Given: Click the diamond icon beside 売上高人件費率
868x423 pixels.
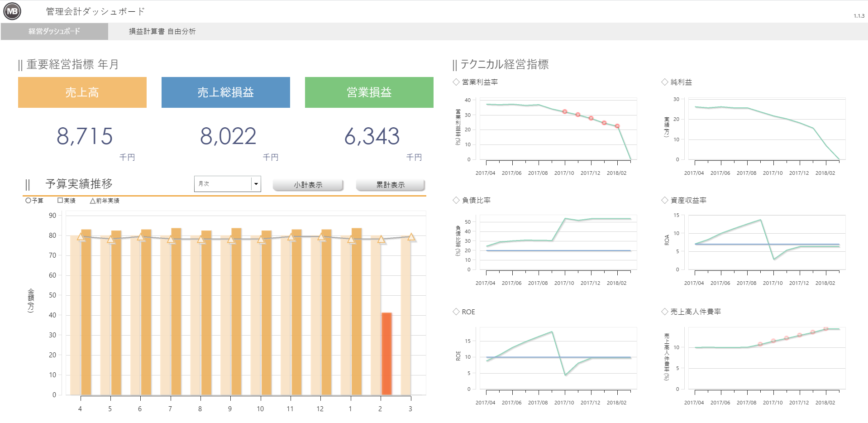Looking at the screenshot, I should pos(665,312).
